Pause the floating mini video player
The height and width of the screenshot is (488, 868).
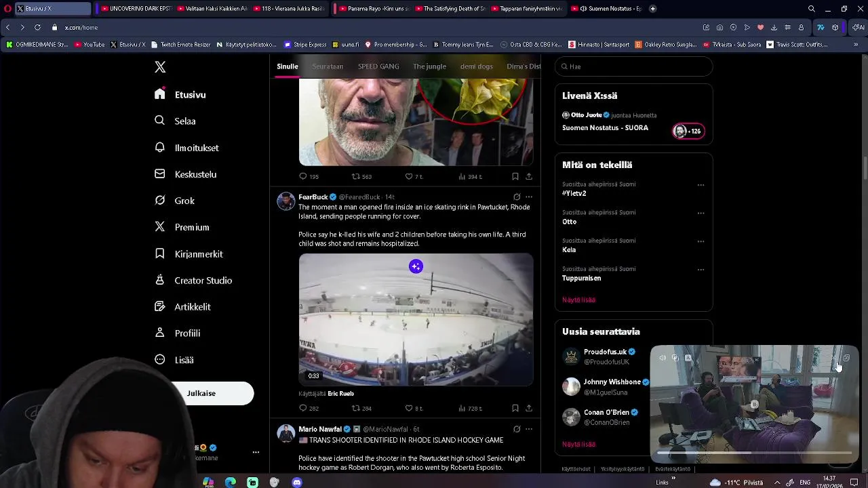(x=754, y=405)
